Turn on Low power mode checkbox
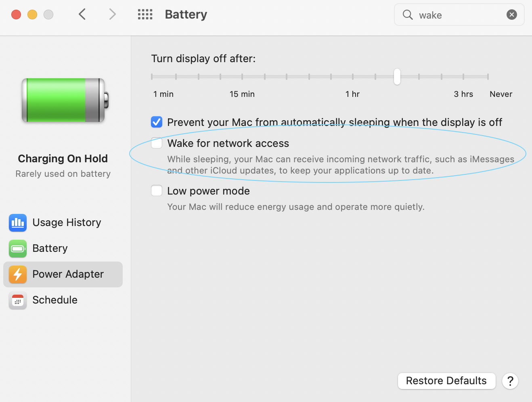 coord(157,191)
